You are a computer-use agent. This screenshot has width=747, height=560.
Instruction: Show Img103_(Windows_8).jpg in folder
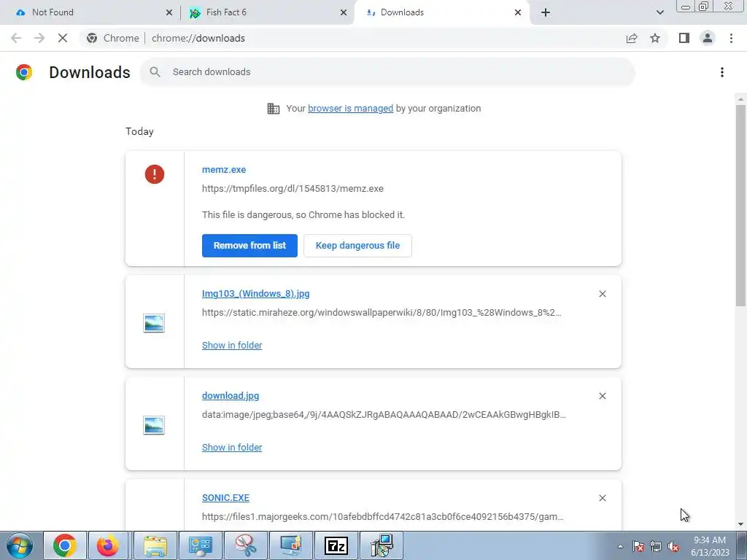(232, 345)
